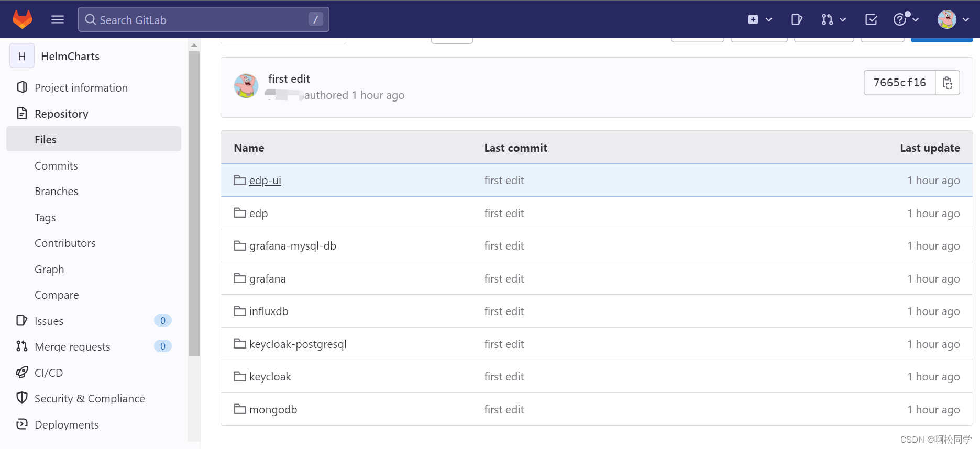Screen dimensions: 980x449
Task: Go to Commits in sidebar
Action: pos(56,165)
